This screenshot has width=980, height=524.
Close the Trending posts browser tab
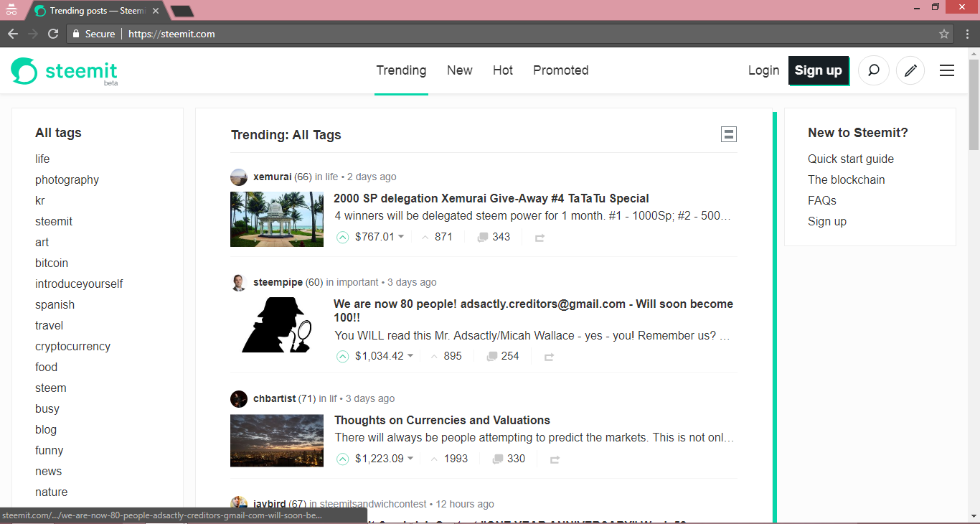click(156, 11)
